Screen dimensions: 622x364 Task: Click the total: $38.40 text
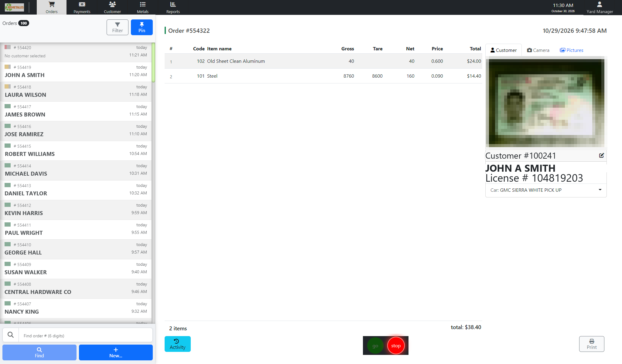466,327
